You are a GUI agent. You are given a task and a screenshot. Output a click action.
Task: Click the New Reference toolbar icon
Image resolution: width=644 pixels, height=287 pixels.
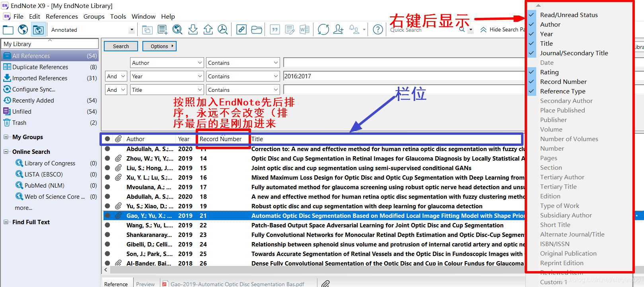162,30
